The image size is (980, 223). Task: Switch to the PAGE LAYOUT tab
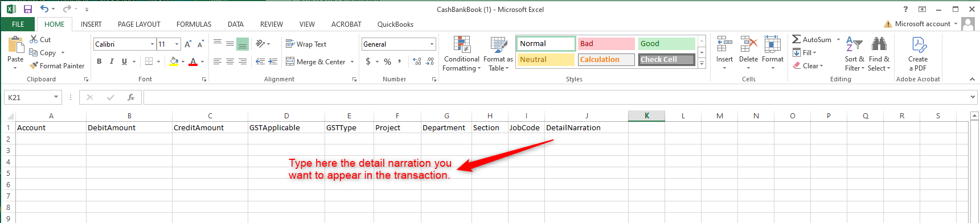[x=139, y=24]
